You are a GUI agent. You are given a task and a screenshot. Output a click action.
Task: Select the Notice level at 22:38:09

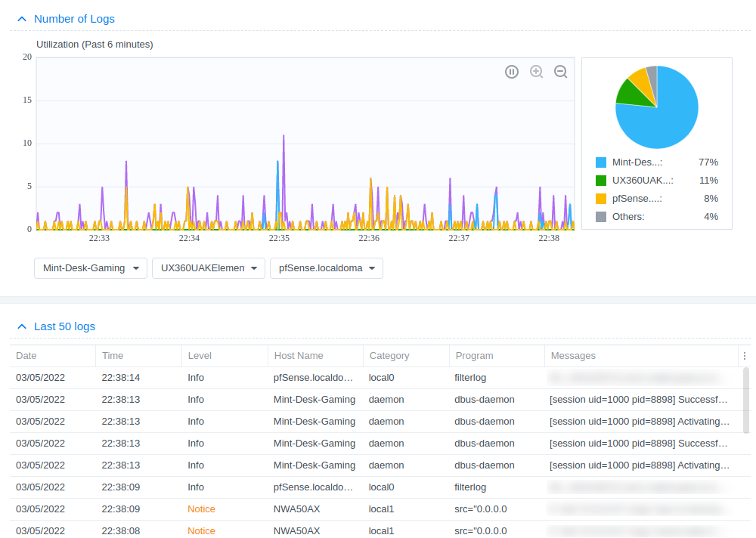(x=202, y=509)
